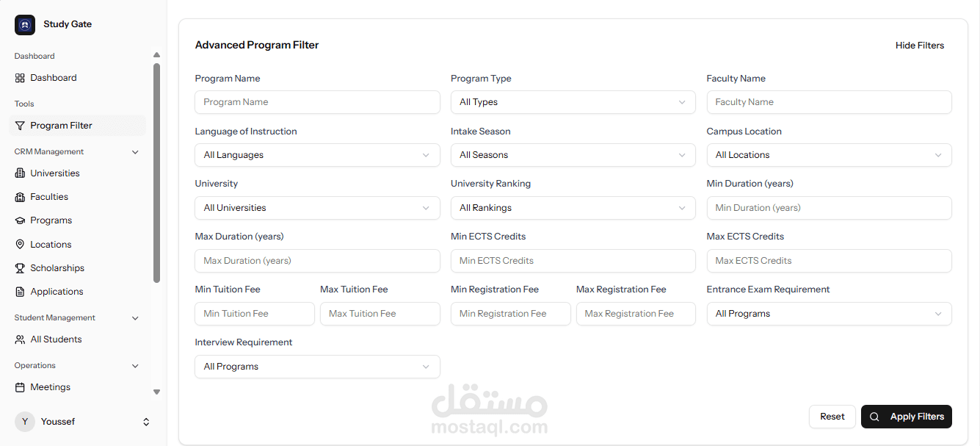
Task: Click the Dashboard grid icon in sidebar
Action: (x=20, y=78)
